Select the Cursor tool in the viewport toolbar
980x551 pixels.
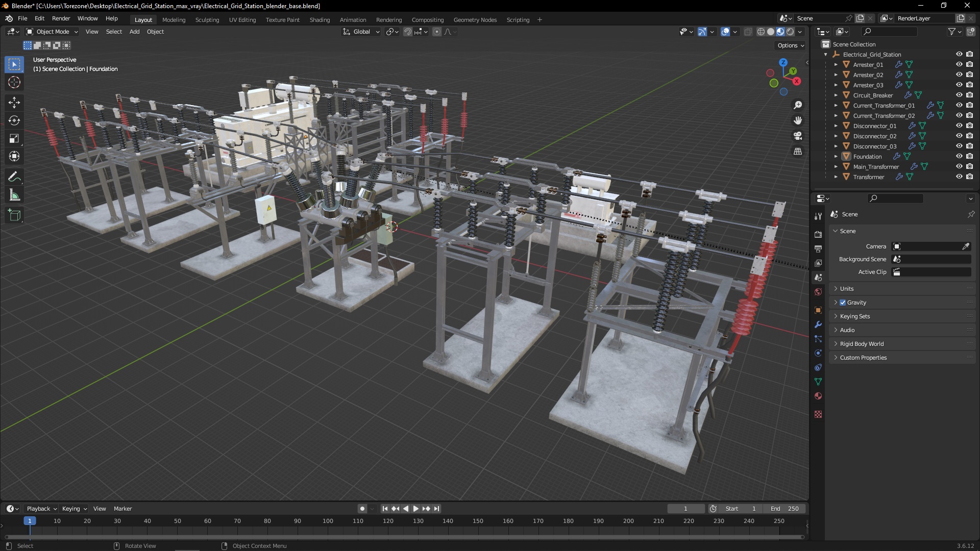[x=14, y=82]
